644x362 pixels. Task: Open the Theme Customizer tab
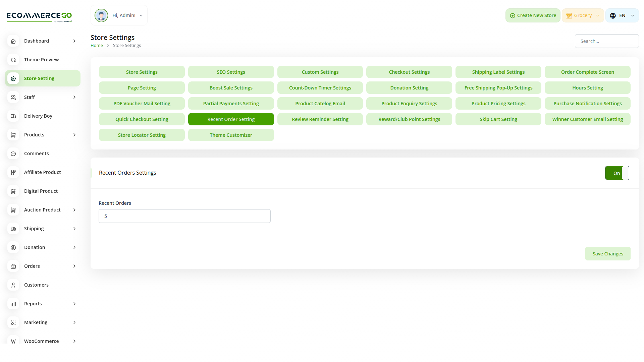tap(231, 135)
